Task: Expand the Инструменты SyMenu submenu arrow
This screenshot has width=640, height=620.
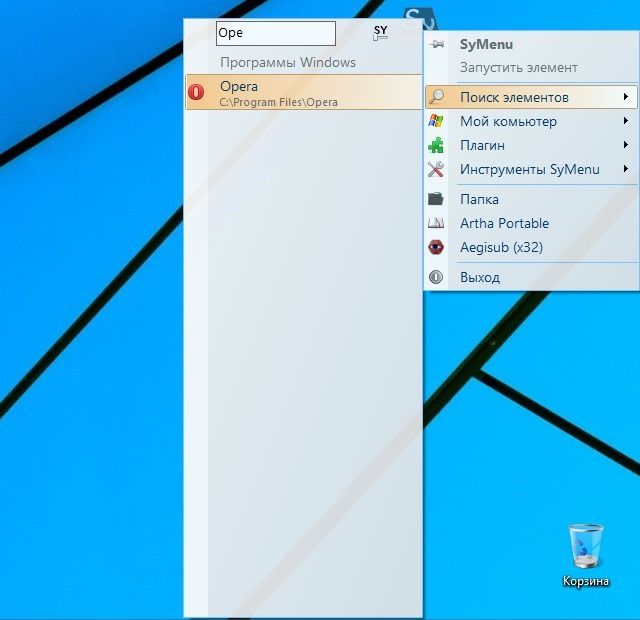Action: pyautogui.click(x=626, y=169)
